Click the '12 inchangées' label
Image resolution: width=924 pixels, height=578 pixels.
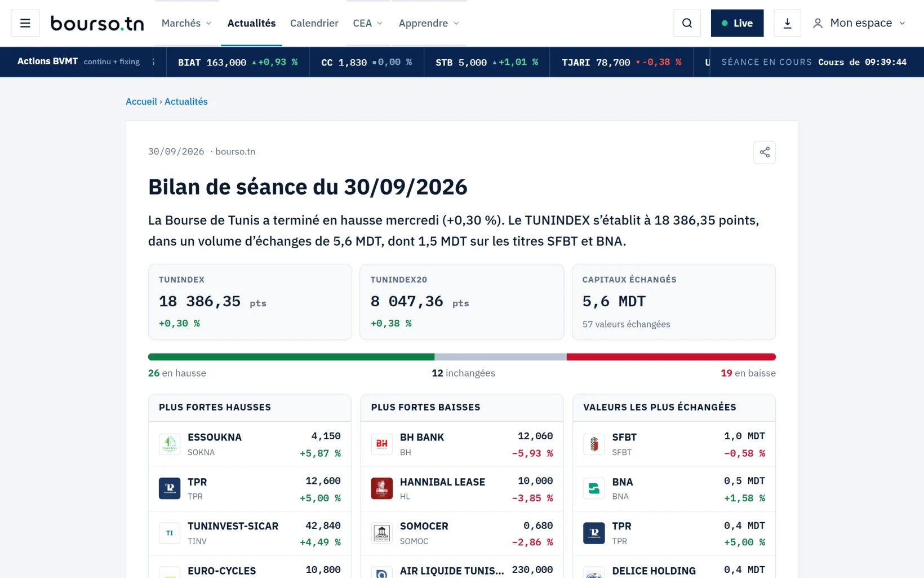463,373
